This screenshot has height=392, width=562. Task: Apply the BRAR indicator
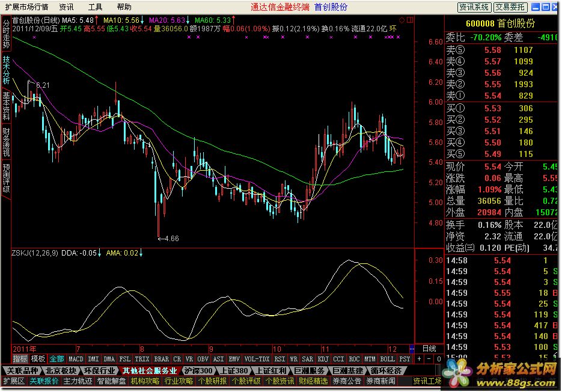(161, 359)
